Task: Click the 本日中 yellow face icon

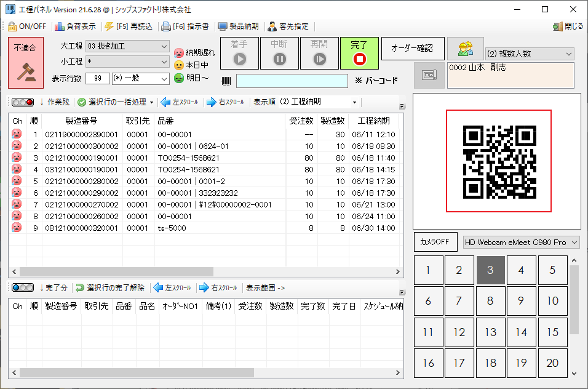Action: tap(179, 65)
